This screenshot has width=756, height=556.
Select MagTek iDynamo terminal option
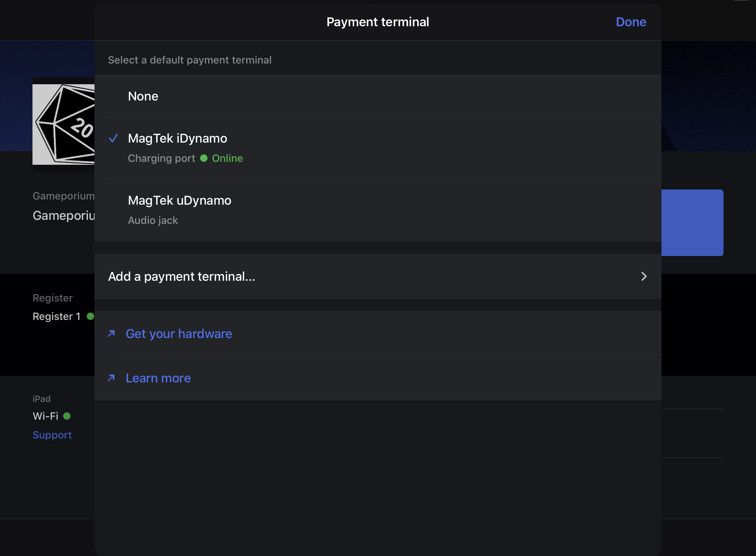coord(178,139)
